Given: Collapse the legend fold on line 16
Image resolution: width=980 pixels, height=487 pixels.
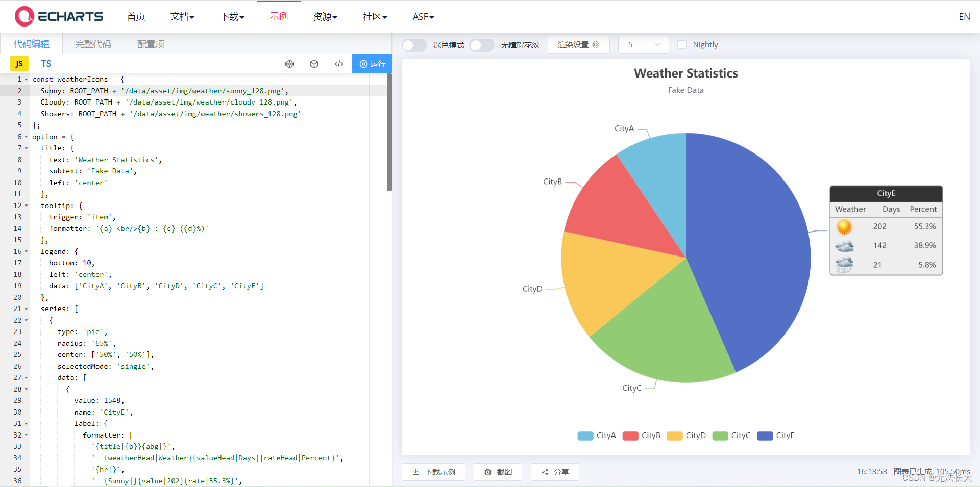Looking at the screenshot, I should pyautogui.click(x=26, y=252).
